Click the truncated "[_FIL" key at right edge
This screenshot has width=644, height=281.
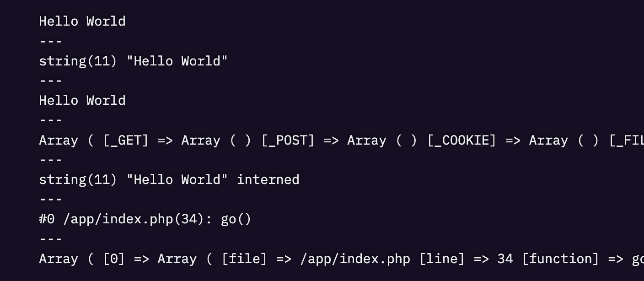(627, 140)
